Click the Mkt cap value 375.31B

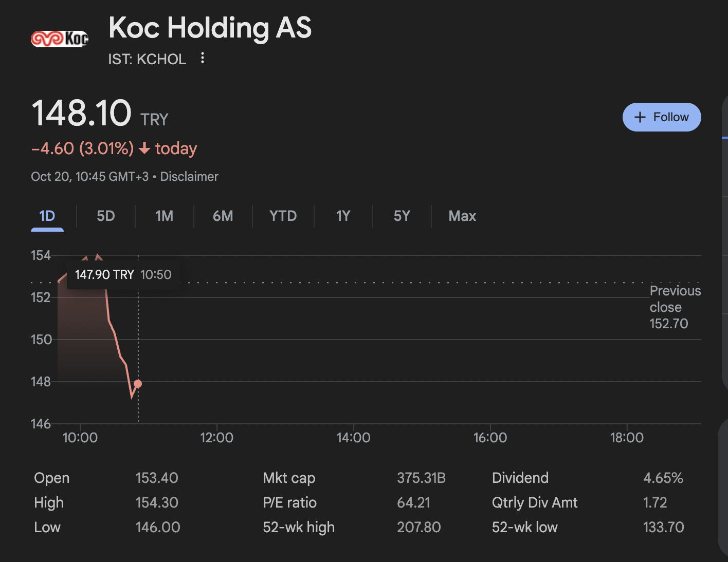(421, 478)
